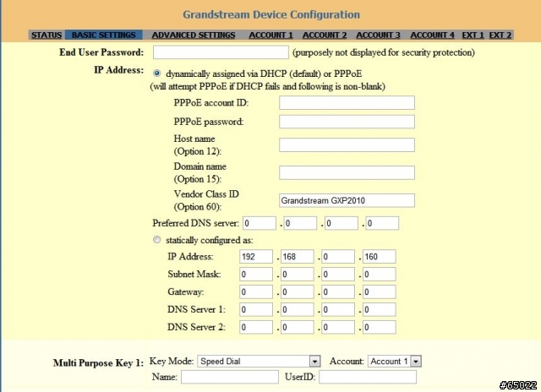541x392 pixels.
Task: Click second octet of Subnet Mask
Action: 297,275
